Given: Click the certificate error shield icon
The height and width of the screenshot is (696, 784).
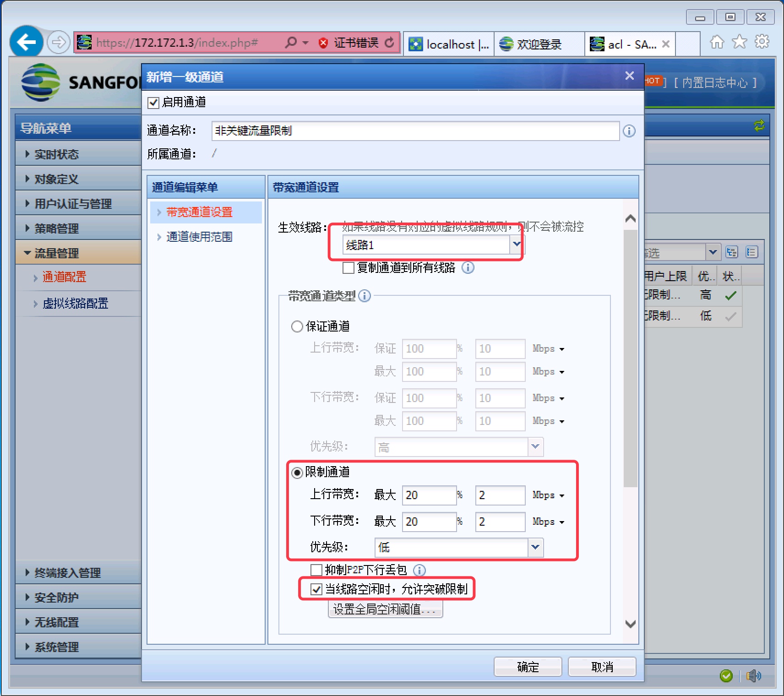Looking at the screenshot, I should 323,43.
